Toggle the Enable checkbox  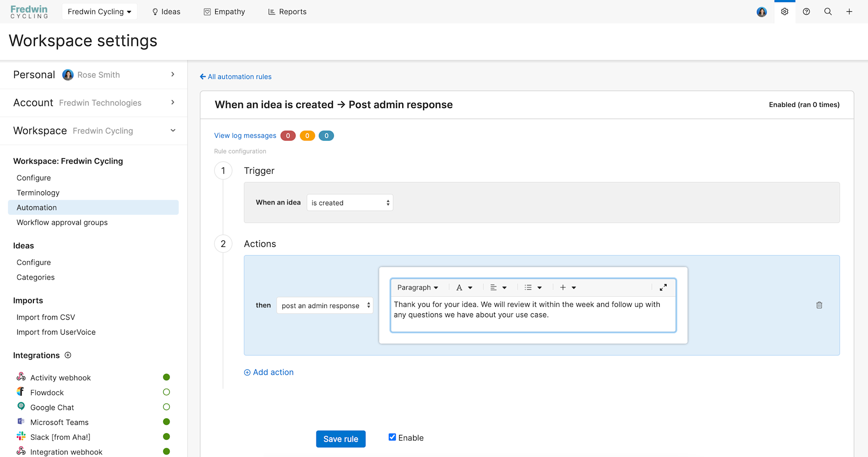[x=392, y=437]
